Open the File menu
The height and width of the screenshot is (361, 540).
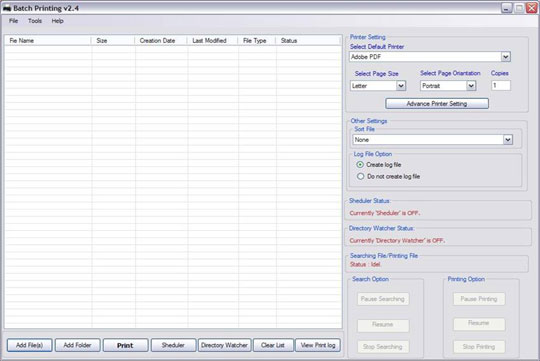click(13, 21)
